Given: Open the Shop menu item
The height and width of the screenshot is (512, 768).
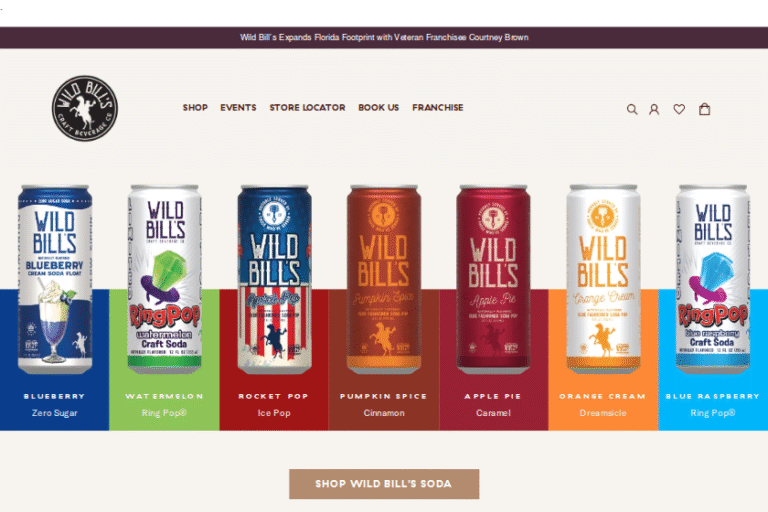Looking at the screenshot, I should (195, 107).
